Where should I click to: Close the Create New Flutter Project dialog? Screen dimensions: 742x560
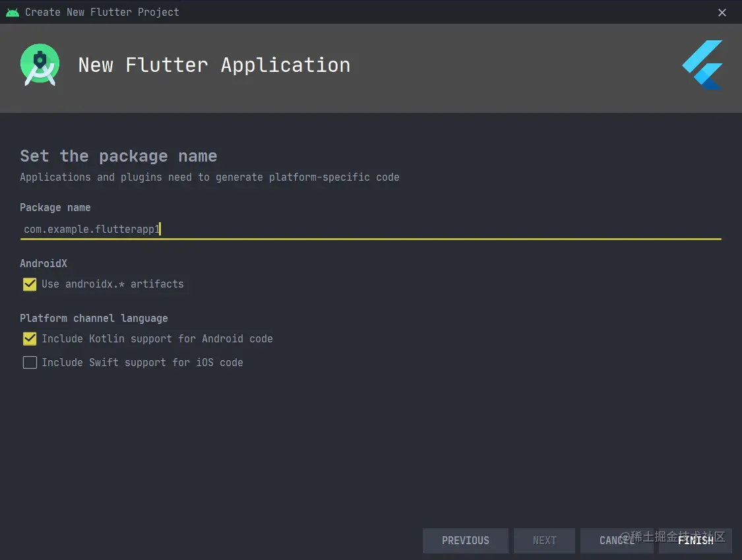722,13
